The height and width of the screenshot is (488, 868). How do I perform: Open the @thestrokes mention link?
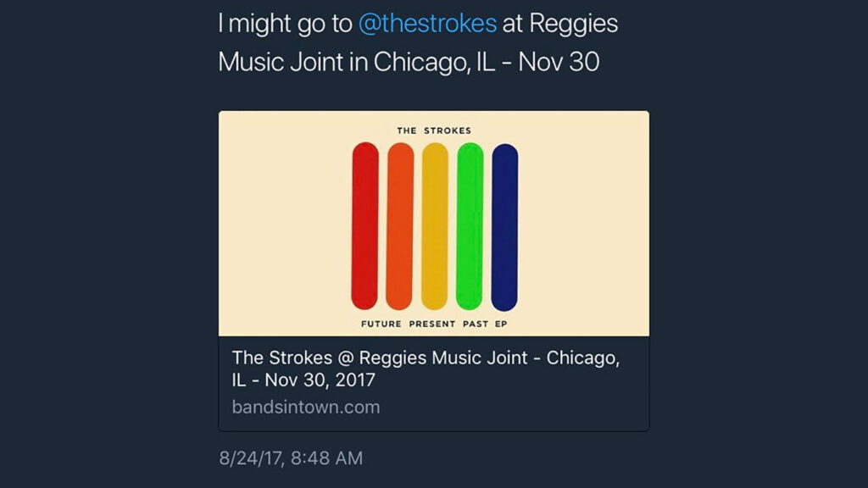click(x=427, y=23)
